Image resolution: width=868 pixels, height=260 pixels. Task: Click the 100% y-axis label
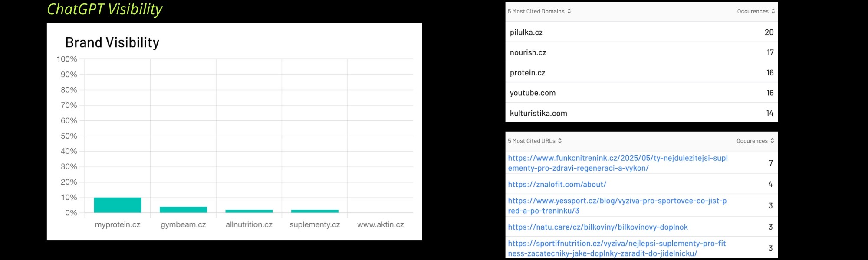(x=67, y=59)
